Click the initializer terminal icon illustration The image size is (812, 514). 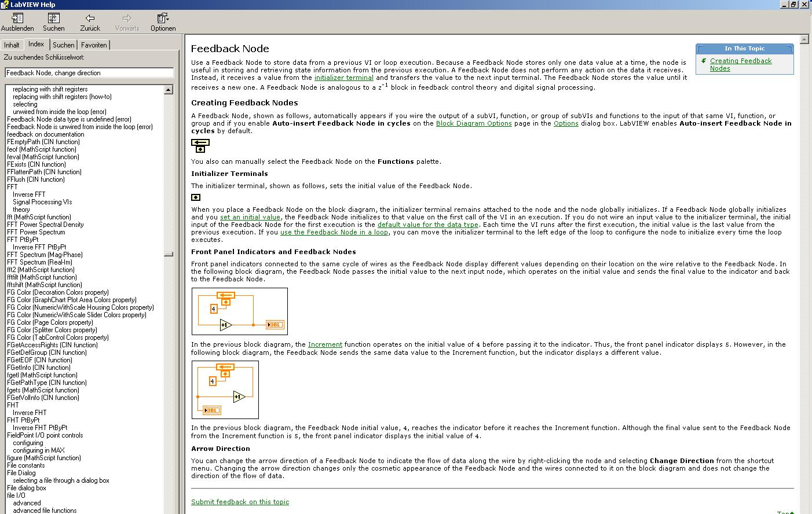click(196, 197)
